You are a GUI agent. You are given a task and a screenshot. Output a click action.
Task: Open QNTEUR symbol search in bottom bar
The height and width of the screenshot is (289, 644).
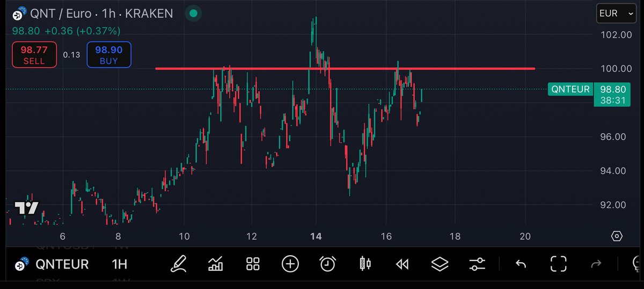pyautogui.click(x=62, y=264)
